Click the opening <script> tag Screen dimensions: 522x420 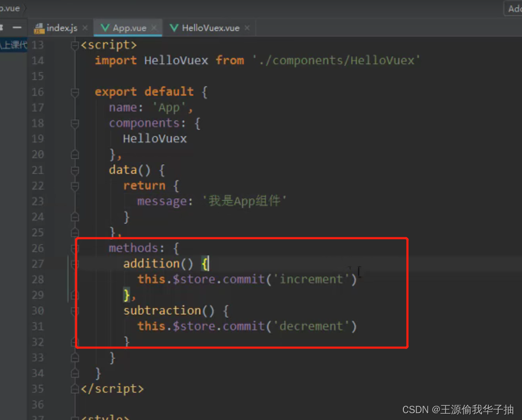coord(109,45)
